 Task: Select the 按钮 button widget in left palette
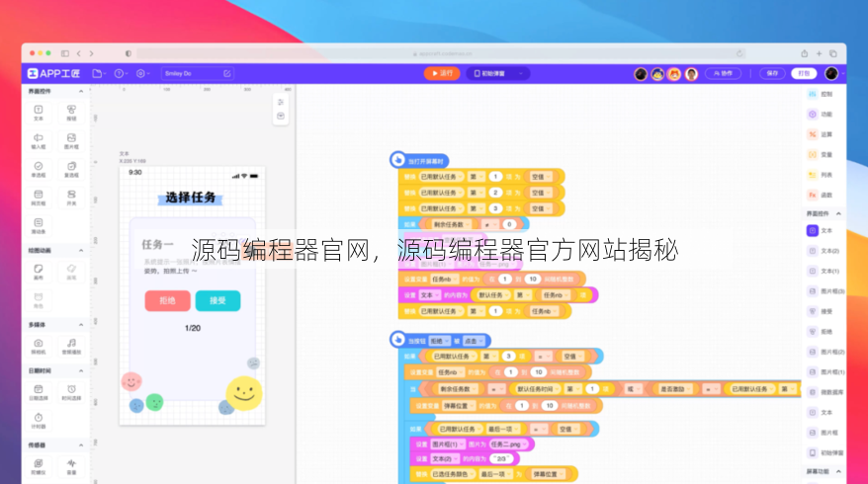point(71,113)
